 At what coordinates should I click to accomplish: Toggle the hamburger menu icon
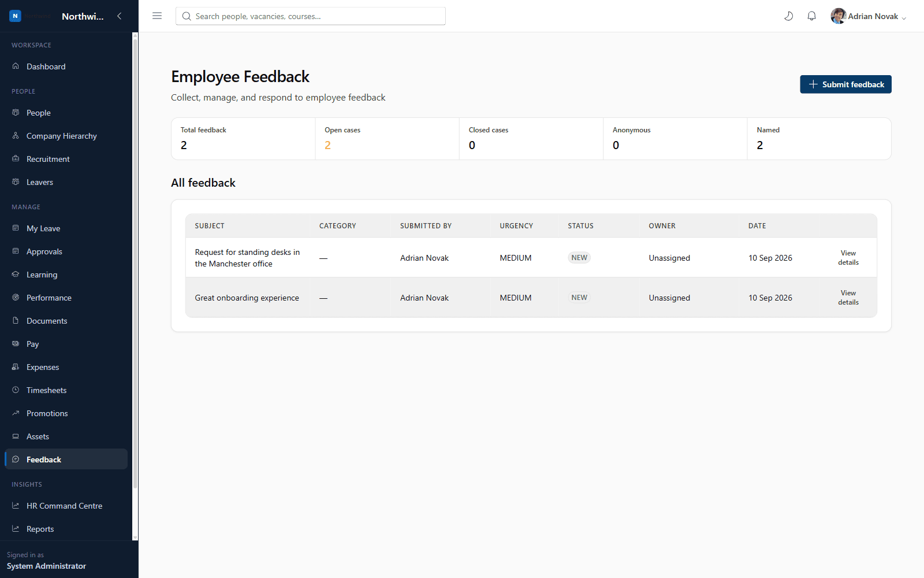pyautogui.click(x=157, y=16)
